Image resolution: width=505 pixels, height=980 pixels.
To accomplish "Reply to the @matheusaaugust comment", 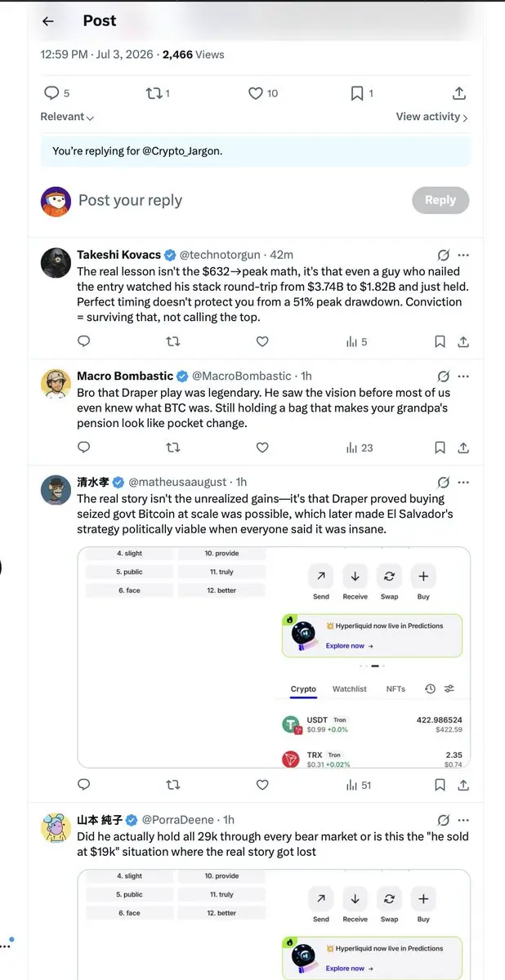I will [x=83, y=785].
